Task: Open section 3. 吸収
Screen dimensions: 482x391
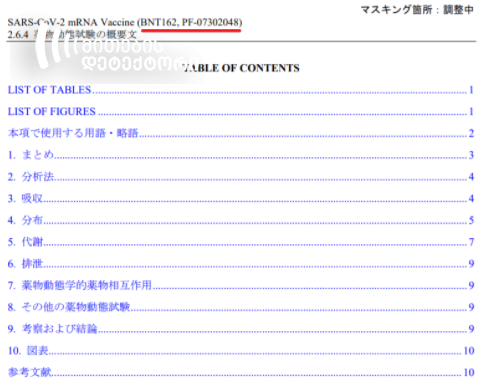Action: 25,199
